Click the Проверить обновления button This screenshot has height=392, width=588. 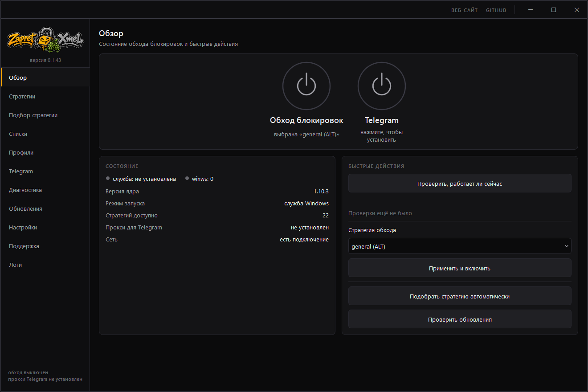click(460, 319)
